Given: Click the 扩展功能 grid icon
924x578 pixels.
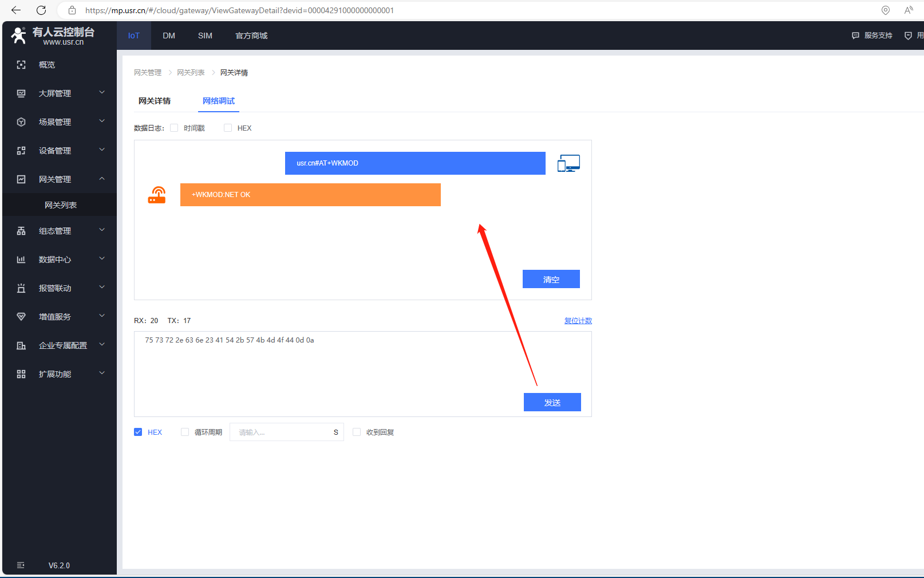Looking at the screenshot, I should pyautogui.click(x=21, y=374).
